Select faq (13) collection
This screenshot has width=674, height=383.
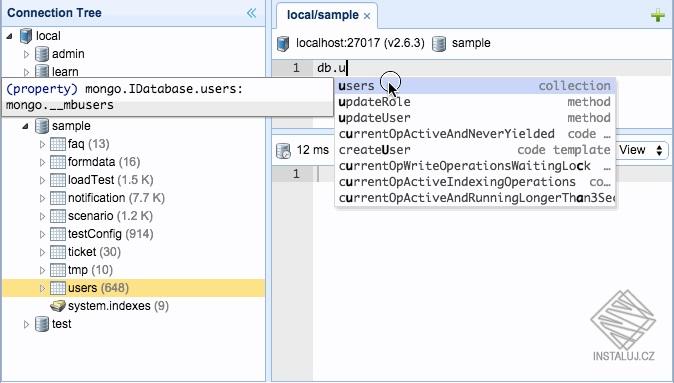coord(89,144)
